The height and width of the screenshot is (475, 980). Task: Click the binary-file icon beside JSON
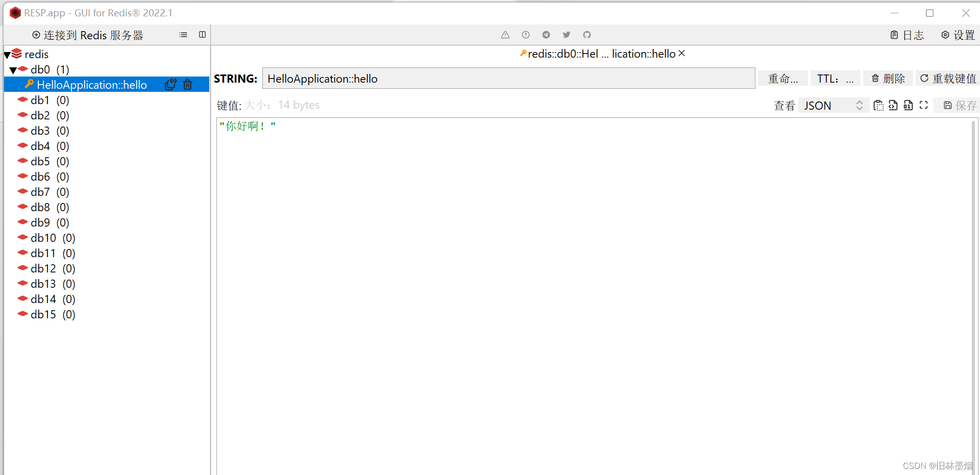[x=908, y=105]
